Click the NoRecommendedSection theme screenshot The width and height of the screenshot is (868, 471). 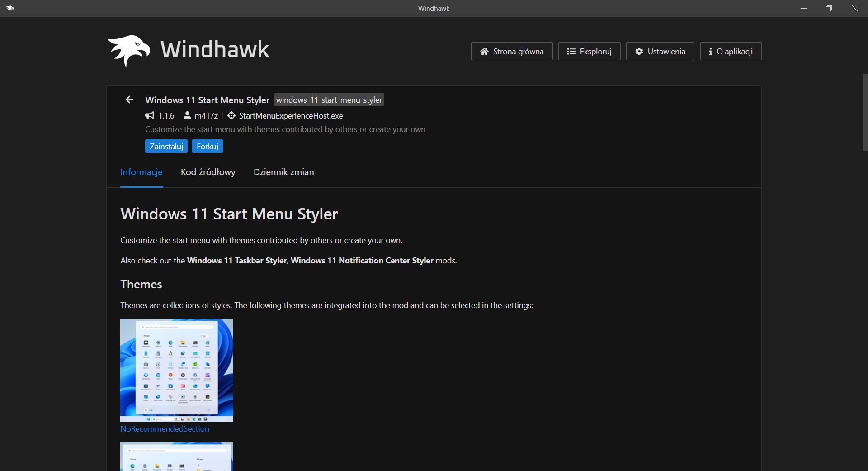[x=176, y=371]
